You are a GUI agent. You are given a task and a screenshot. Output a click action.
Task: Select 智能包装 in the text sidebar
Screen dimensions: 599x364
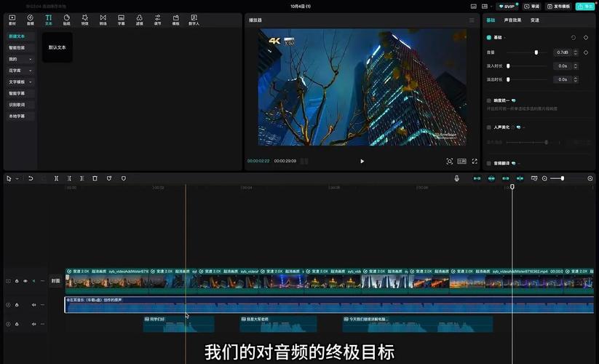click(x=20, y=48)
